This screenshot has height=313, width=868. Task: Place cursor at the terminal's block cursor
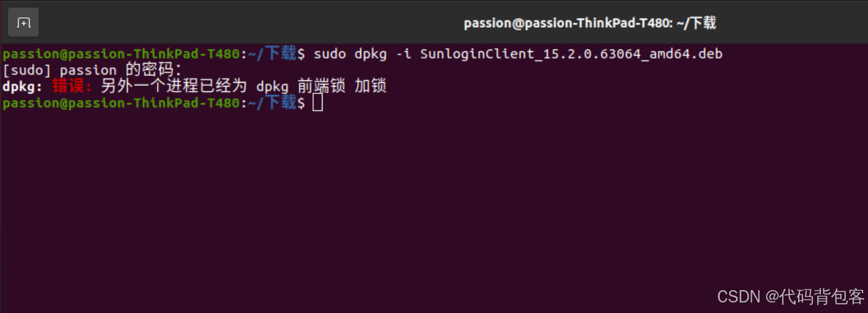pyautogui.click(x=318, y=102)
